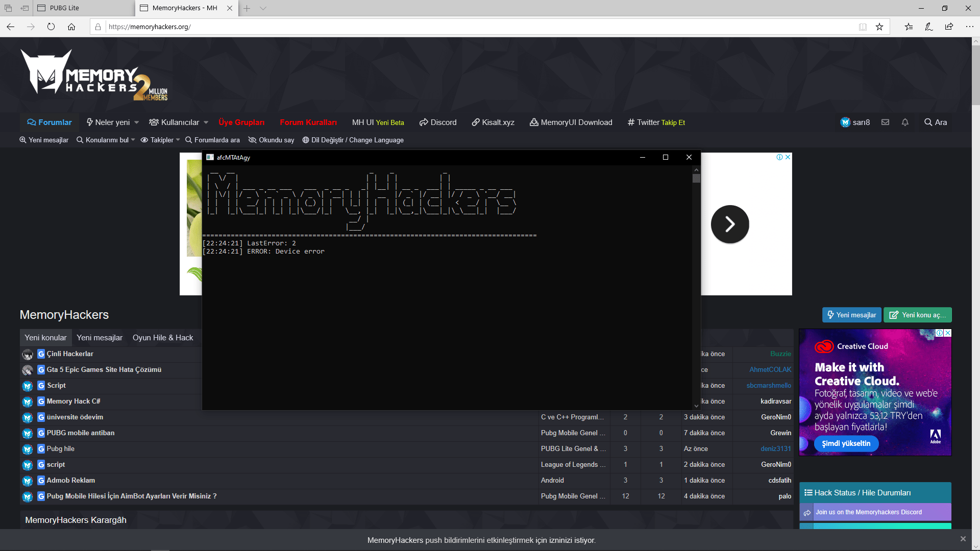The height and width of the screenshot is (551, 980).
Task: Click green Yeni konu aç button
Action: [918, 315]
